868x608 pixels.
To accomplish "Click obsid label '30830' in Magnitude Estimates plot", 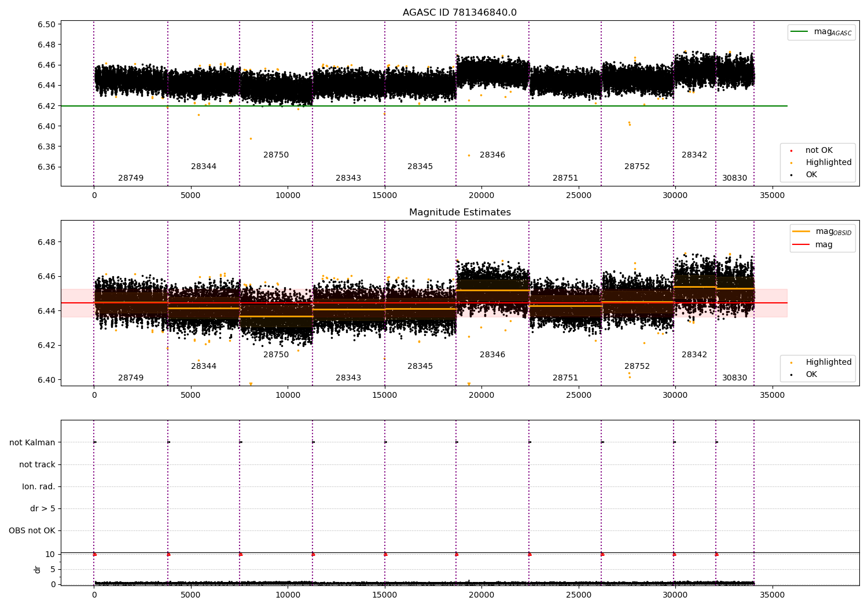I will (735, 378).
